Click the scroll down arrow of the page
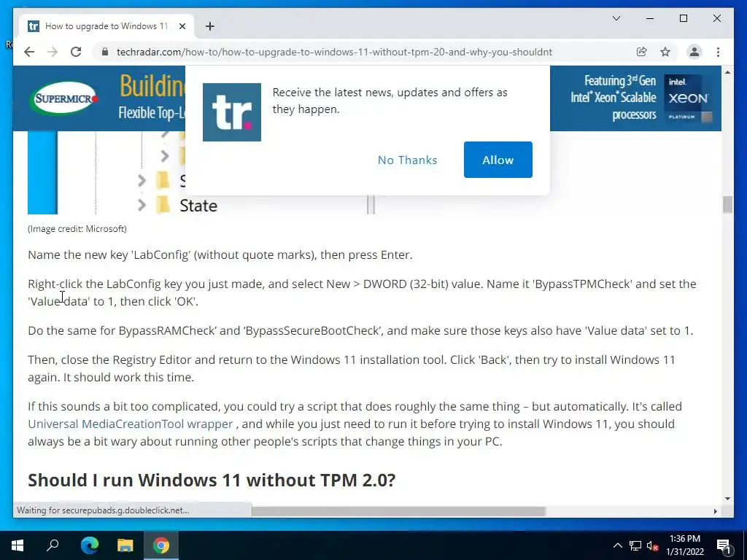The image size is (747, 560). tap(727, 499)
